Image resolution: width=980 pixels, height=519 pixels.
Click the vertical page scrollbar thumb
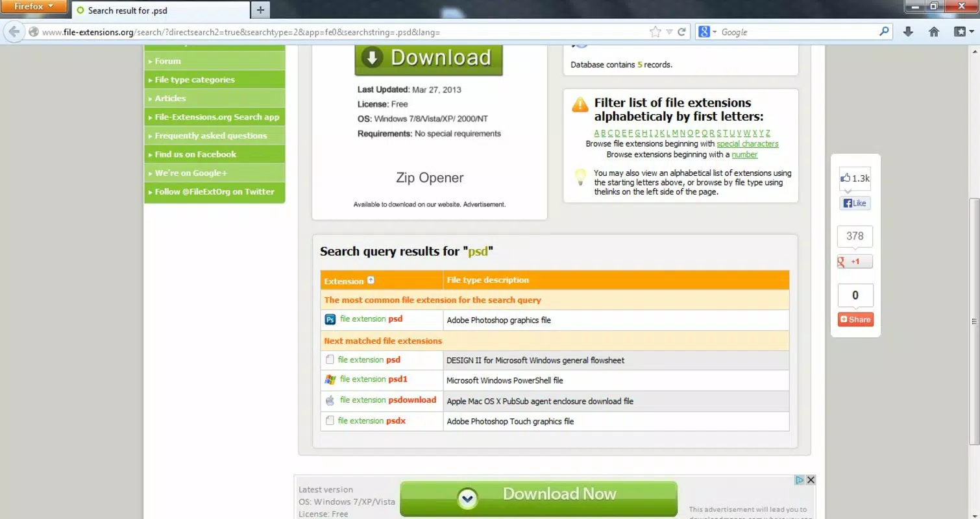pos(974,321)
